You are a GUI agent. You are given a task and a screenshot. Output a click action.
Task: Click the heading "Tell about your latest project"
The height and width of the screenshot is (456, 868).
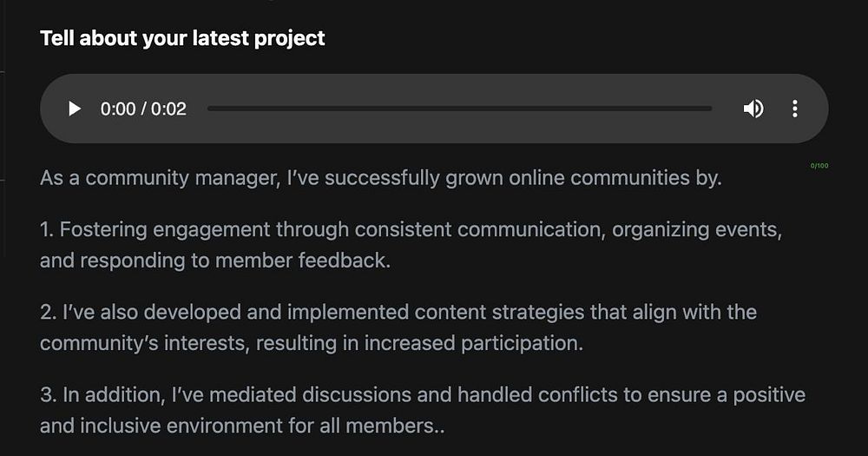(182, 38)
